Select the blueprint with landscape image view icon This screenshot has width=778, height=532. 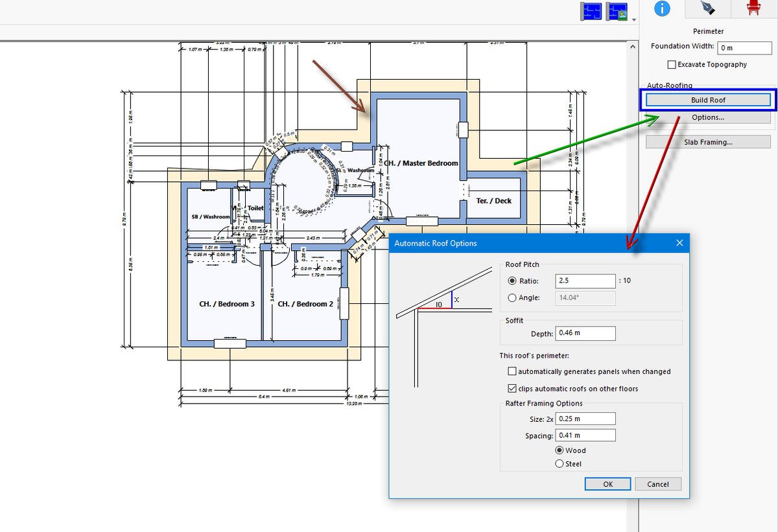click(x=616, y=12)
